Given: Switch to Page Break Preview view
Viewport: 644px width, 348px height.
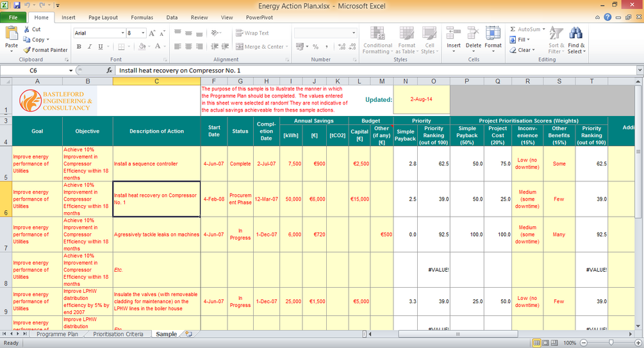Looking at the screenshot, I should click(x=554, y=343).
